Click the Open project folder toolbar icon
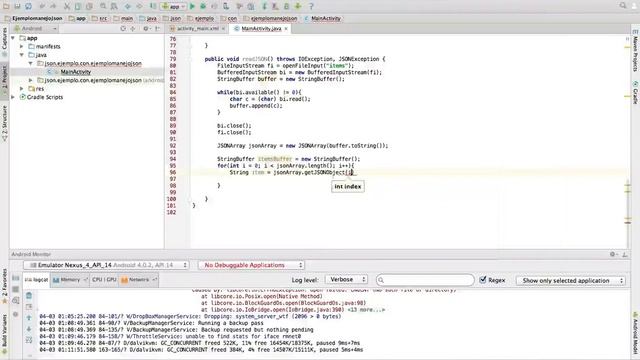This screenshot has height=360, width=640. [6, 6]
